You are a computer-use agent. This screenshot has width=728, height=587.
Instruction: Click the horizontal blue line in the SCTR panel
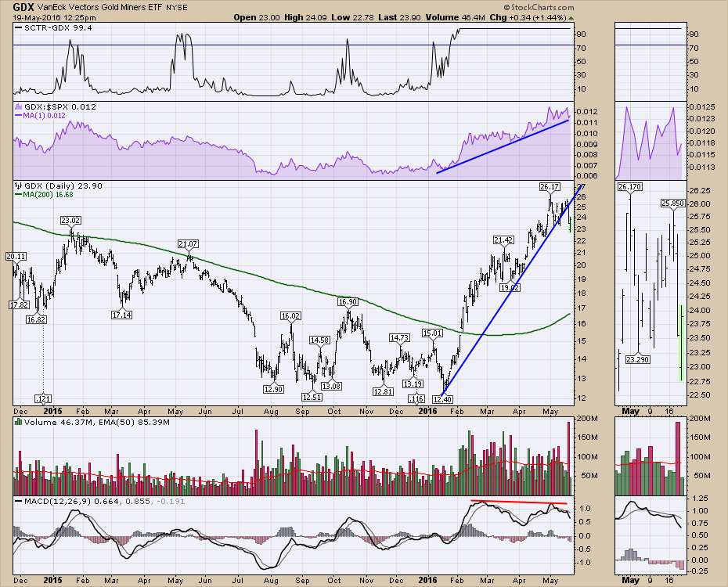click(x=294, y=45)
